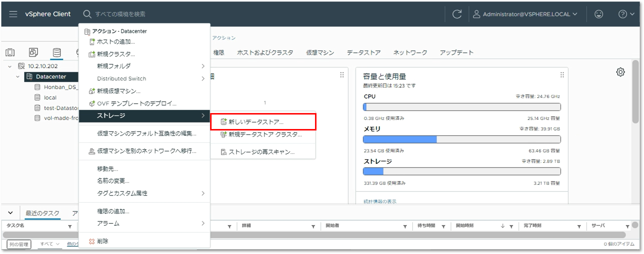644x254 pixels.
Task: Filter the タスク名 column
Action: coord(70,227)
